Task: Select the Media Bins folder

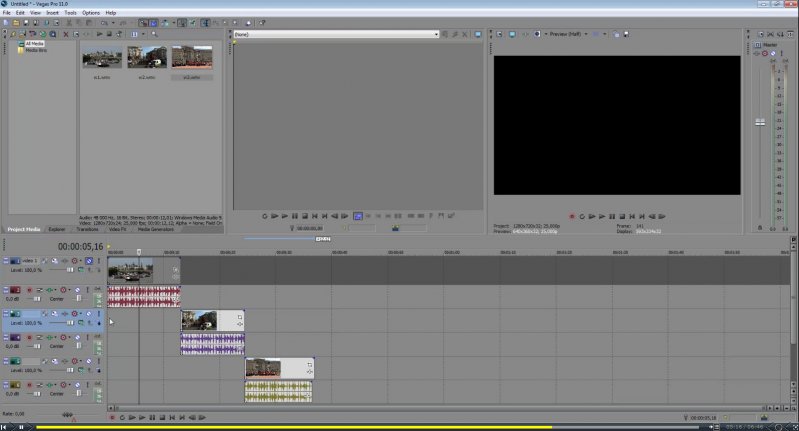Action: click(x=35, y=50)
